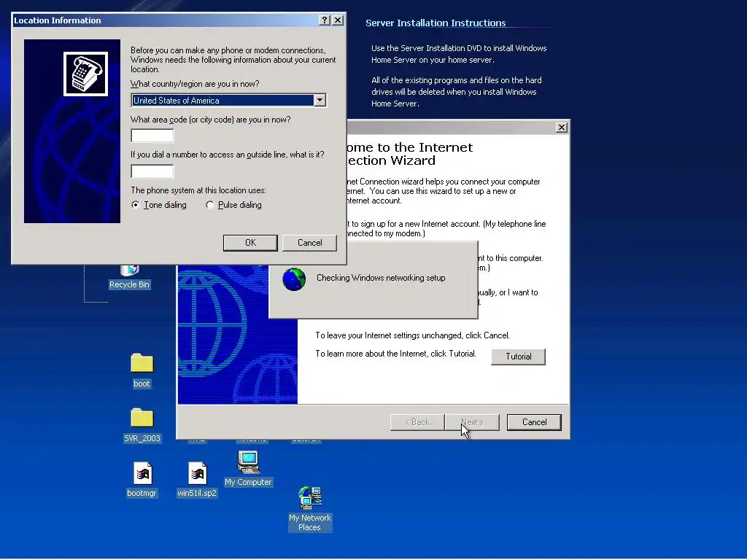Select the boot folder icon
The height and width of the screenshot is (560, 747).
(x=142, y=364)
